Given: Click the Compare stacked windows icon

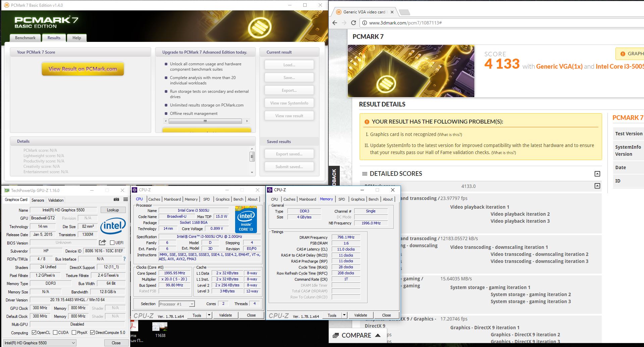Looking at the screenshot, I should pyautogui.click(x=336, y=336).
